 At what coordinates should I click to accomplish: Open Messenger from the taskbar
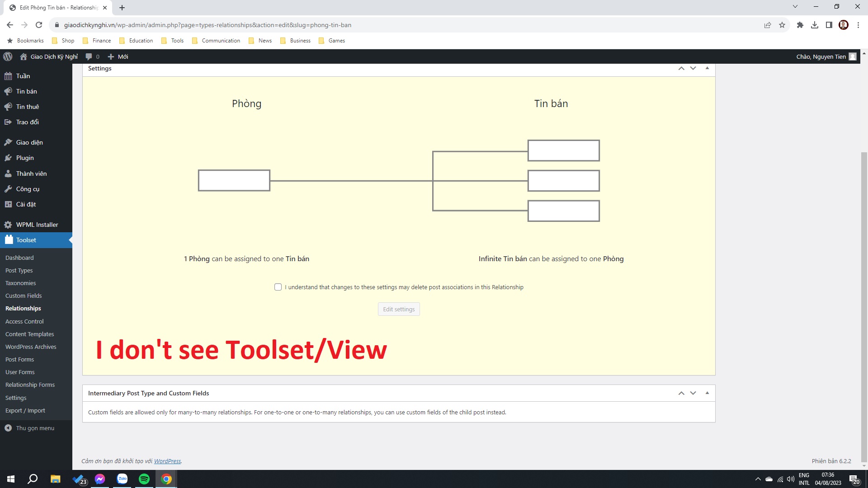[100, 479]
